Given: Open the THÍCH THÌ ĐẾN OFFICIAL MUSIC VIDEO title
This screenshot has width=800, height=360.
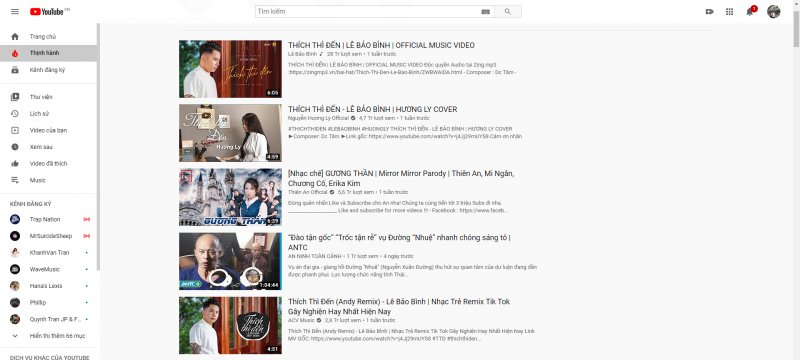Looking at the screenshot, I should (381, 45).
